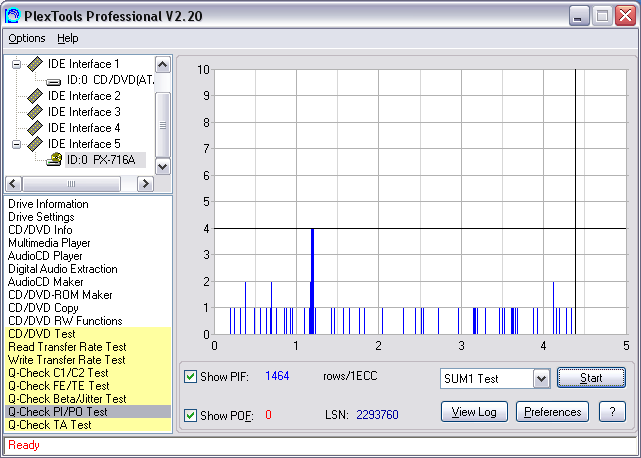Click the PlexTools app icon in title bar
This screenshot has height=458, width=641.
[x=13, y=16]
